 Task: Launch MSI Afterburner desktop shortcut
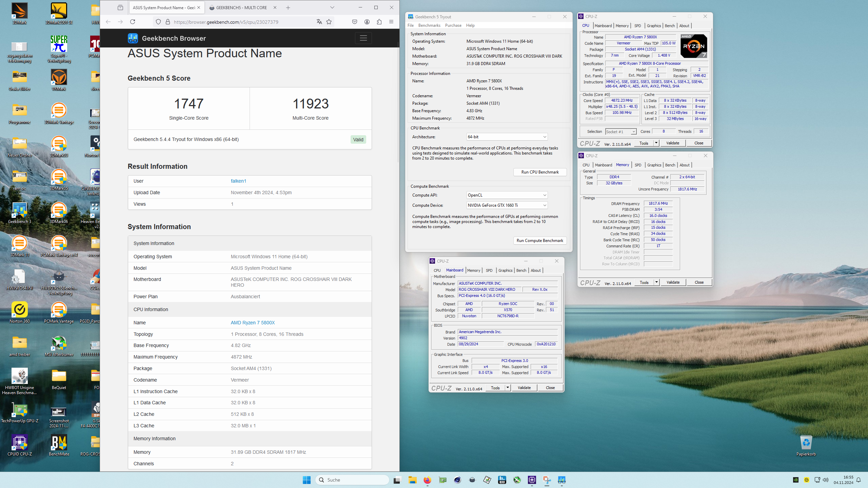tap(59, 346)
